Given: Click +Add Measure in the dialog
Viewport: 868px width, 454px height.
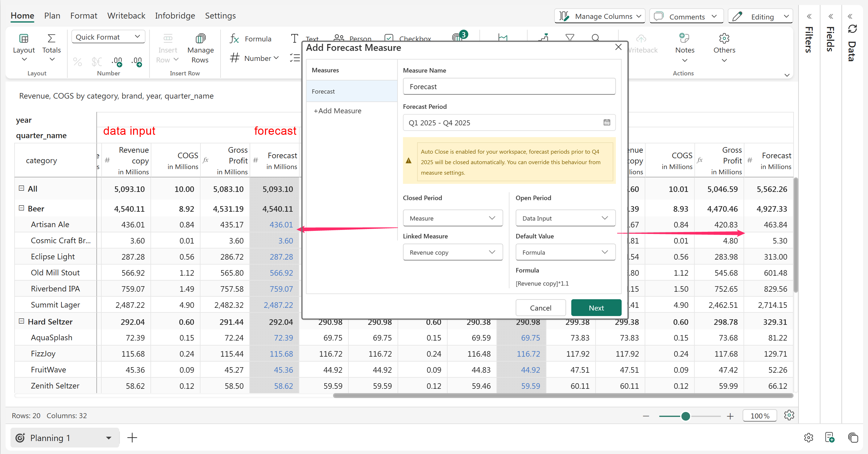Looking at the screenshot, I should click(337, 111).
